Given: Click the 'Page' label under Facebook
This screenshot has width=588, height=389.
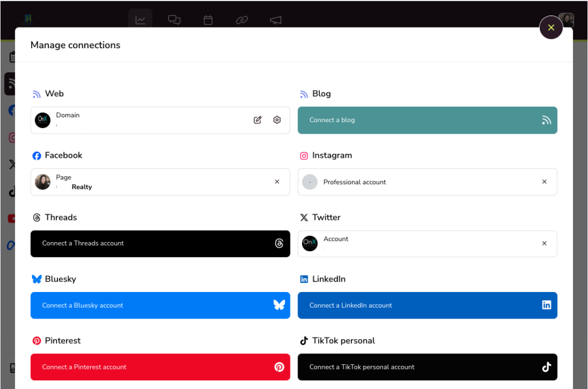Looking at the screenshot, I should 64,177.
